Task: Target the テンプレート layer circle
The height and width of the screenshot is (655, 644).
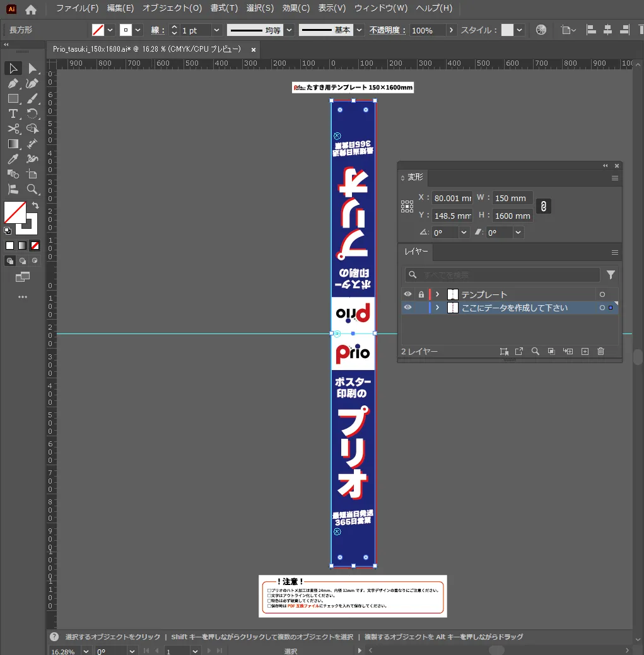Action: (602, 294)
